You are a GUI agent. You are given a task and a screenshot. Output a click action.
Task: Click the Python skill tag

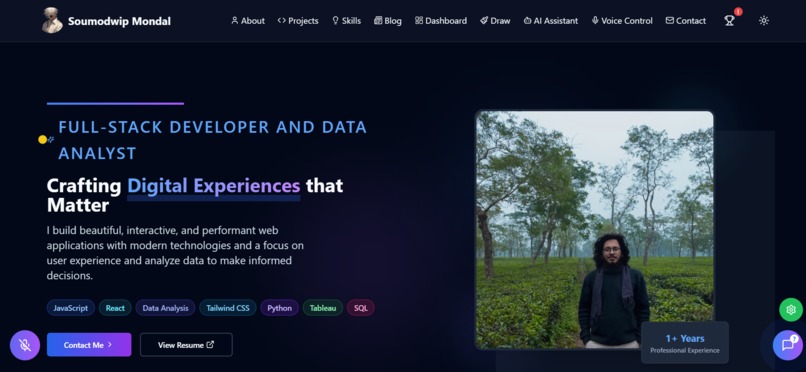[x=279, y=308]
